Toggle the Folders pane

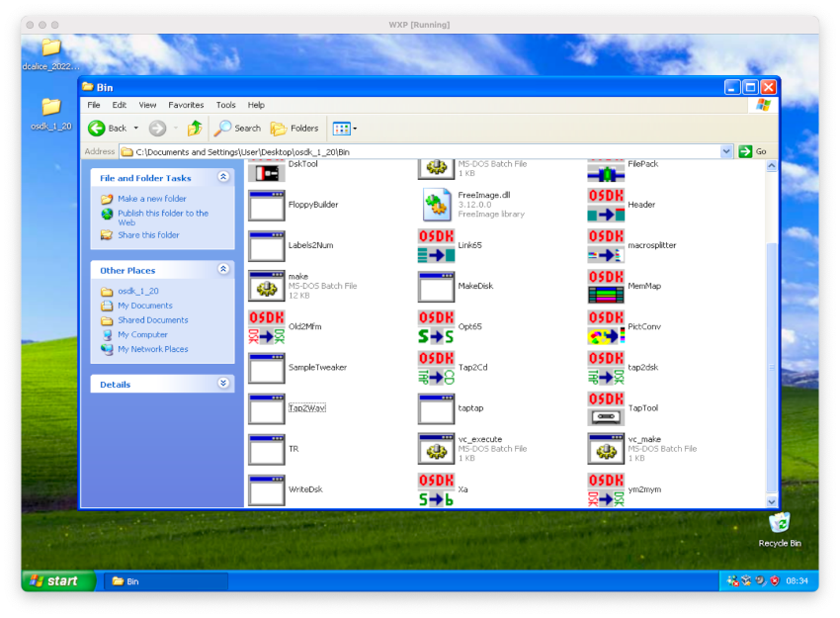(x=294, y=129)
